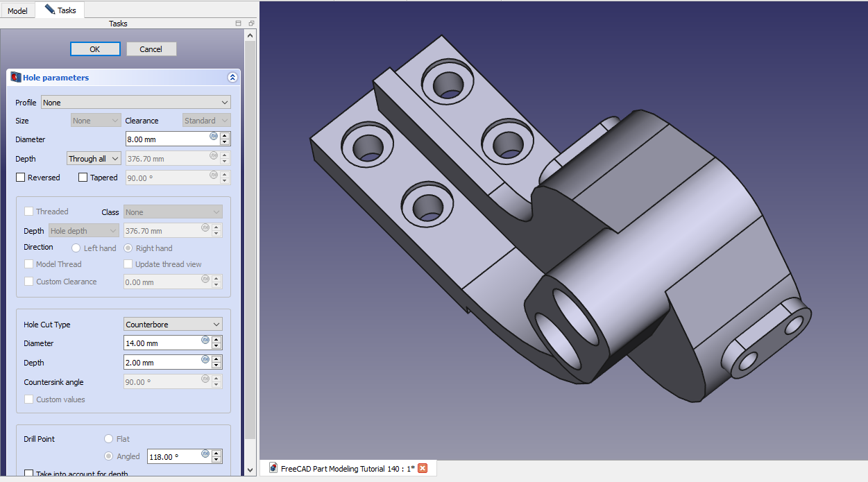The width and height of the screenshot is (868, 482).
Task: Open the Profile dropdown
Action: (x=135, y=103)
